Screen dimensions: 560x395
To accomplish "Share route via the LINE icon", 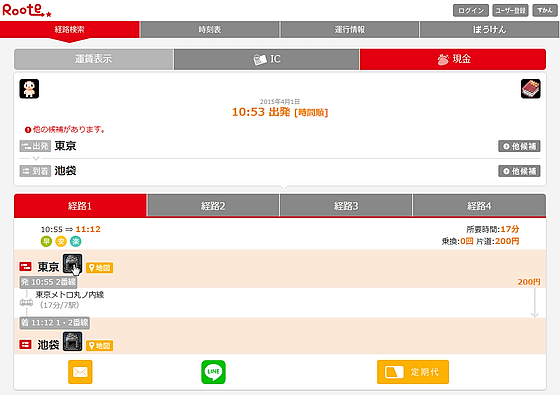I will (x=213, y=372).
